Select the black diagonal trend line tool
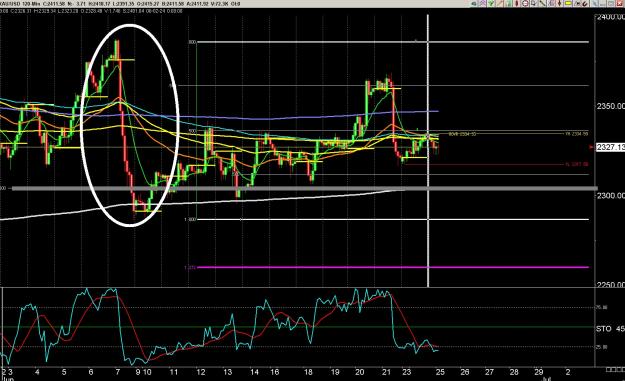The image size is (625, 381). pyautogui.click(x=542, y=3)
